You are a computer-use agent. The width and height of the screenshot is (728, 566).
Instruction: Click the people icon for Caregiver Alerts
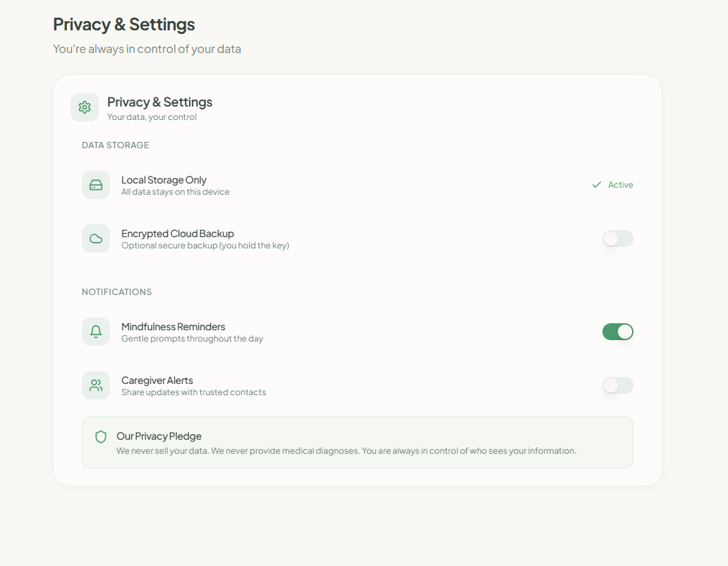pos(96,385)
